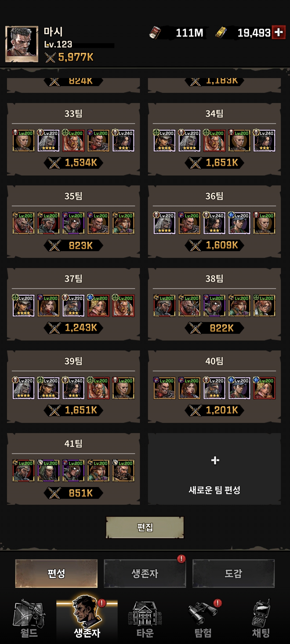Select the 편성 tab

point(56,573)
